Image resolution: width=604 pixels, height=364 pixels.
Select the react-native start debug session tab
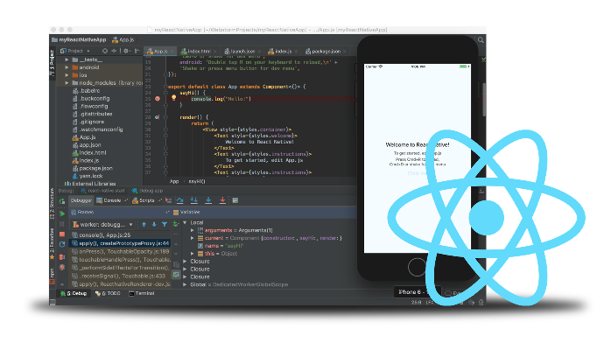coord(102,191)
